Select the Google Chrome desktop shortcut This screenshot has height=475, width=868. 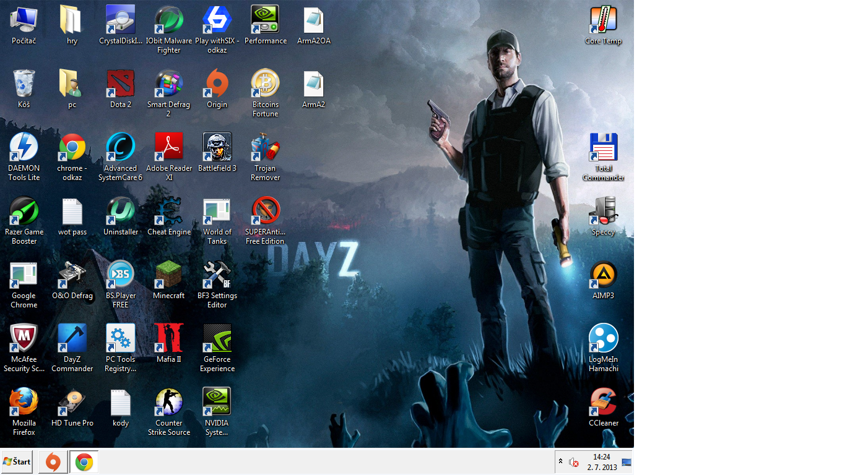point(24,285)
